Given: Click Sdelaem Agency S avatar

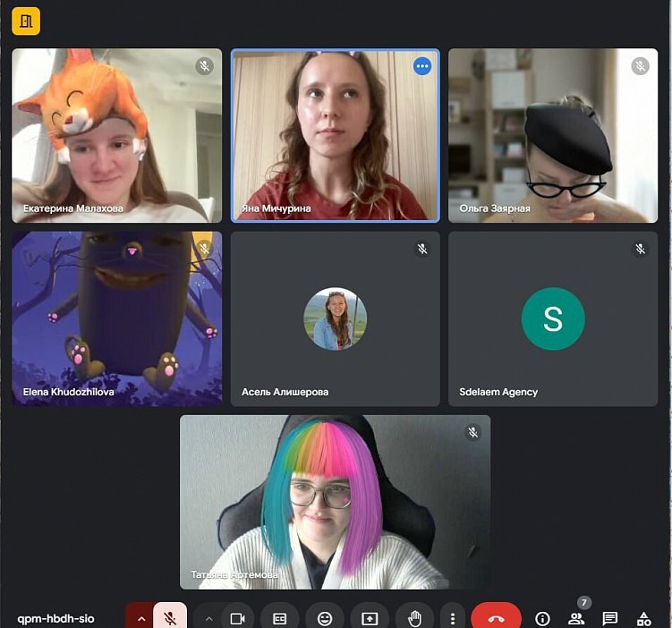Looking at the screenshot, I should 553,318.
